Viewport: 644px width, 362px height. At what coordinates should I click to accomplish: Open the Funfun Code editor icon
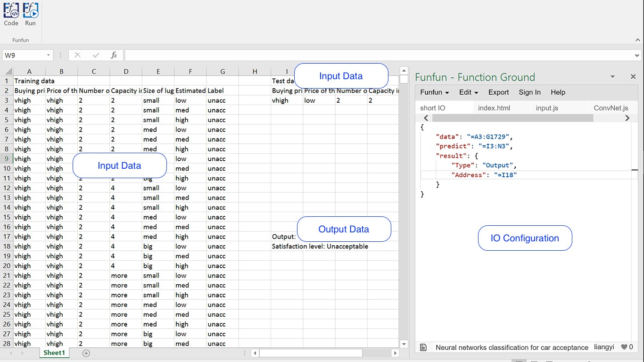coord(11,10)
